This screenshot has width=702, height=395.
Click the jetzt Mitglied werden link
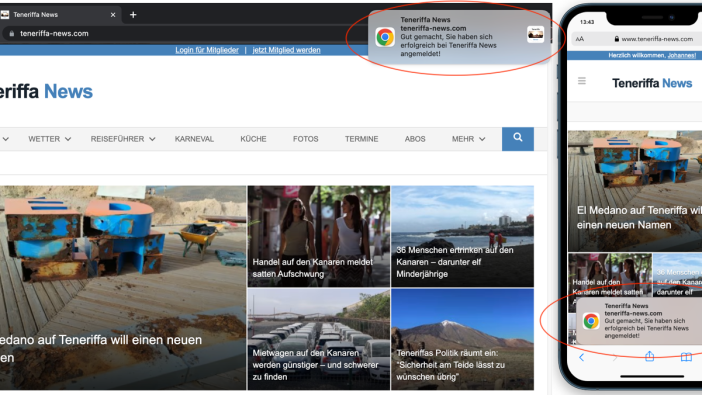click(x=287, y=50)
